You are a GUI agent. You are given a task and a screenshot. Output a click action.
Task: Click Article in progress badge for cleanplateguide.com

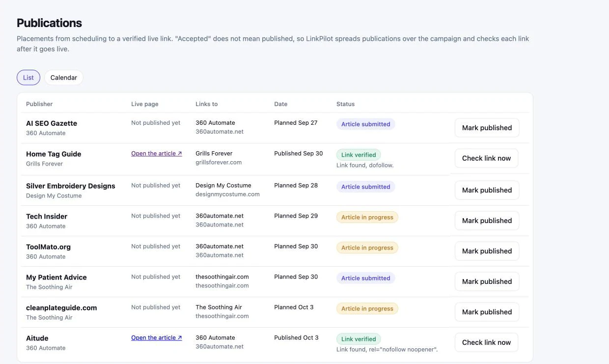pyautogui.click(x=367, y=308)
